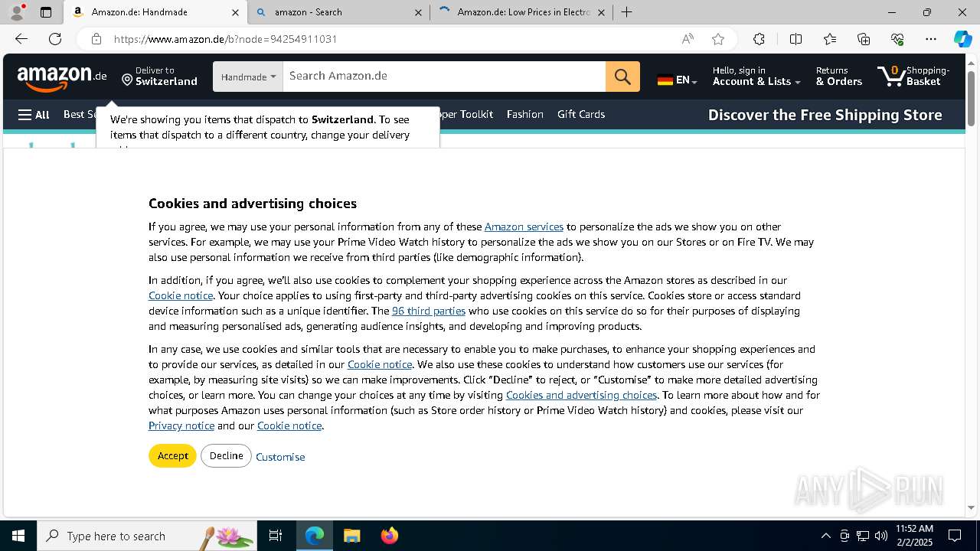Open the Shopping-Basket cart icon
The height and width of the screenshot is (551, 980).
pos(913,77)
